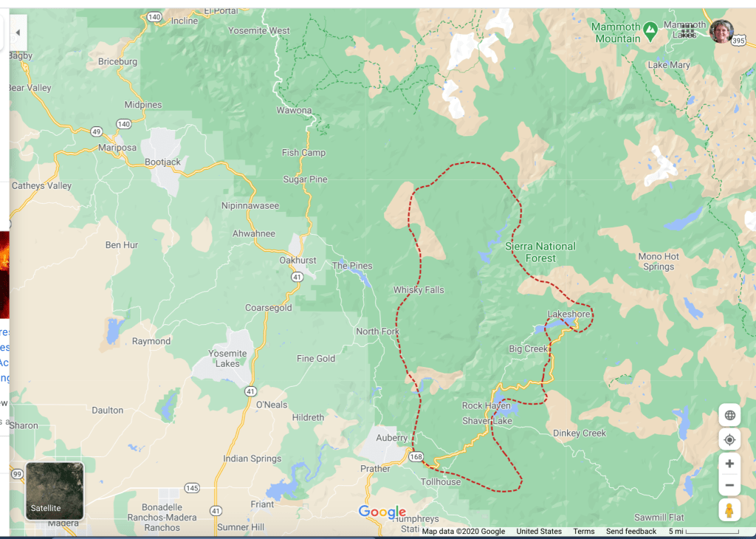756x539 pixels.
Task: Open the Google apps grid
Action: pos(688,31)
